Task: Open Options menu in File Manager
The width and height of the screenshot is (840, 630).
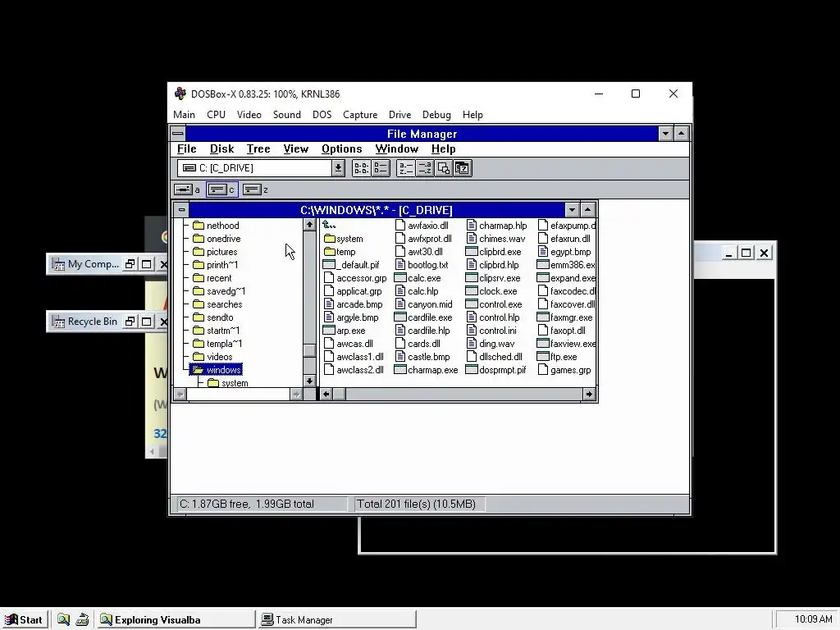Action: pyautogui.click(x=342, y=149)
